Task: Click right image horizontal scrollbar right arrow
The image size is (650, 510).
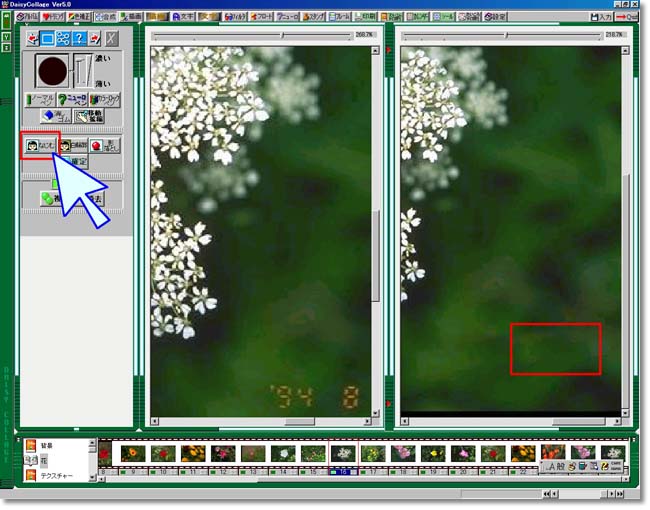Action: pyautogui.click(x=617, y=422)
